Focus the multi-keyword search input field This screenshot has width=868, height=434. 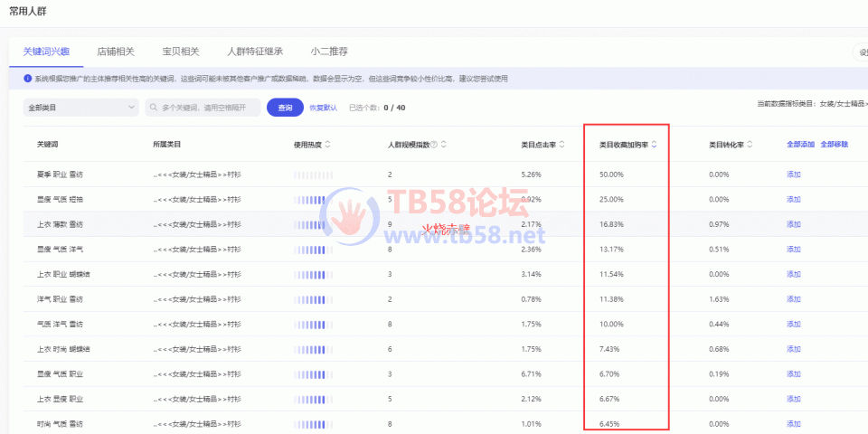click(208, 108)
